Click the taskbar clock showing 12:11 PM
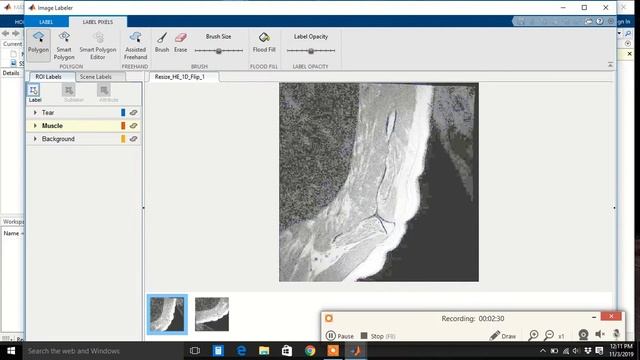The image size is (640, 360). 621,351
